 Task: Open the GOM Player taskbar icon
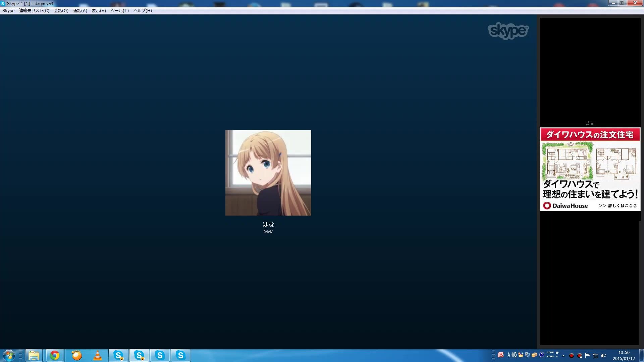click(77, 355)
